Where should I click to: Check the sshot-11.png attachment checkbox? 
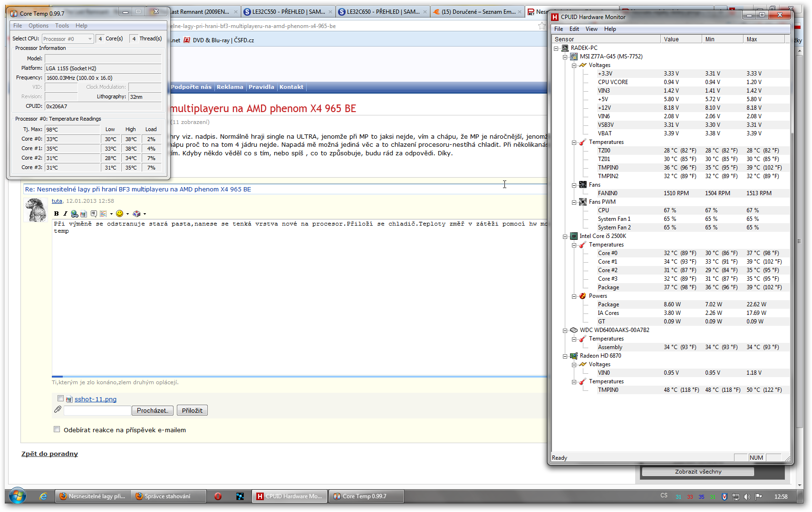(x=60, y=398)
